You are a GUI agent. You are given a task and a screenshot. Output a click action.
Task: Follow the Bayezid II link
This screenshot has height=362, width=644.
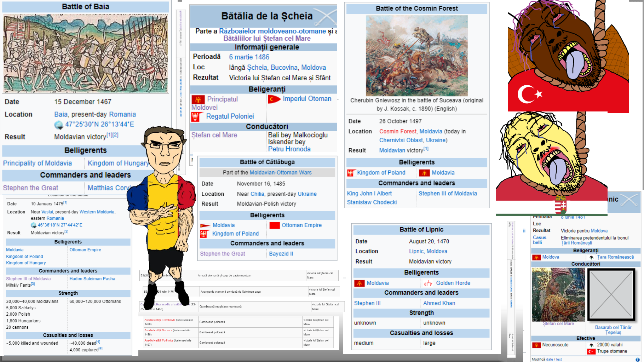(x=281, y=254)
